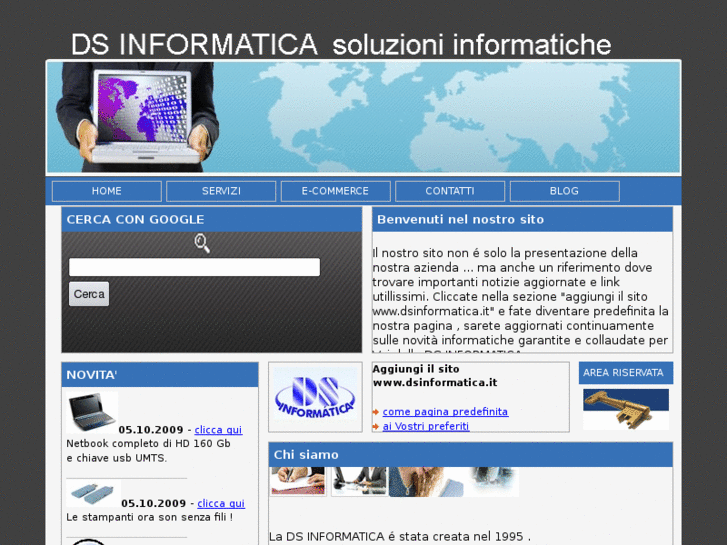
Task: Click 'clicca qui' for the wireless printers news
Action: click(221, 503)
